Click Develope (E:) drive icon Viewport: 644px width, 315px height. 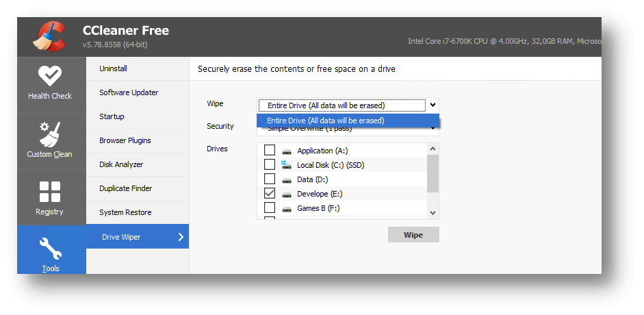coord(287,194)
